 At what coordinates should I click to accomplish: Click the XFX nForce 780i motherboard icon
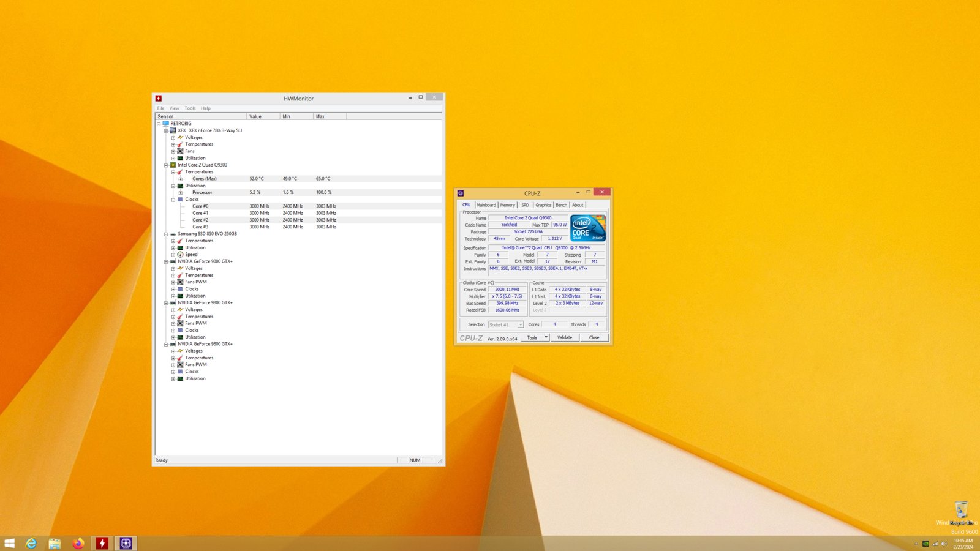pos(173,130)
